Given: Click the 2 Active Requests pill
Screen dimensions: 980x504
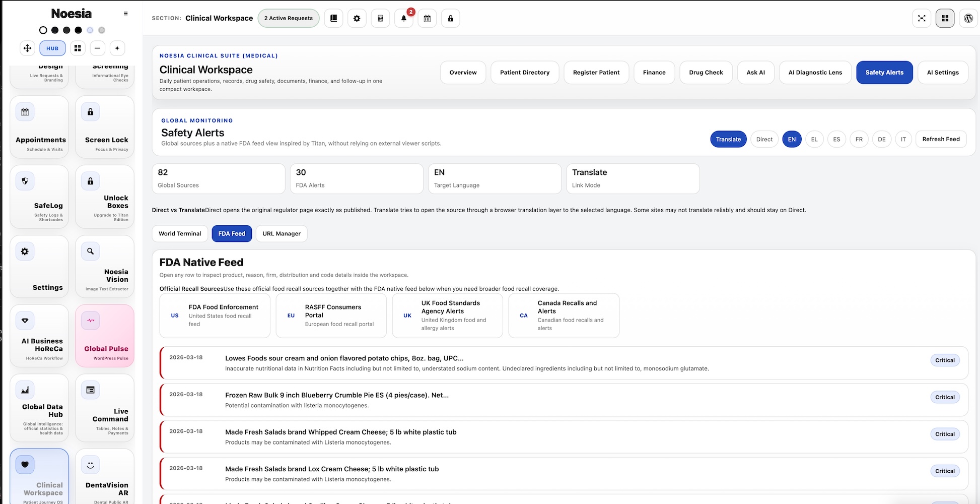Looking at the screenshot, I should click(x=289, y=18).
